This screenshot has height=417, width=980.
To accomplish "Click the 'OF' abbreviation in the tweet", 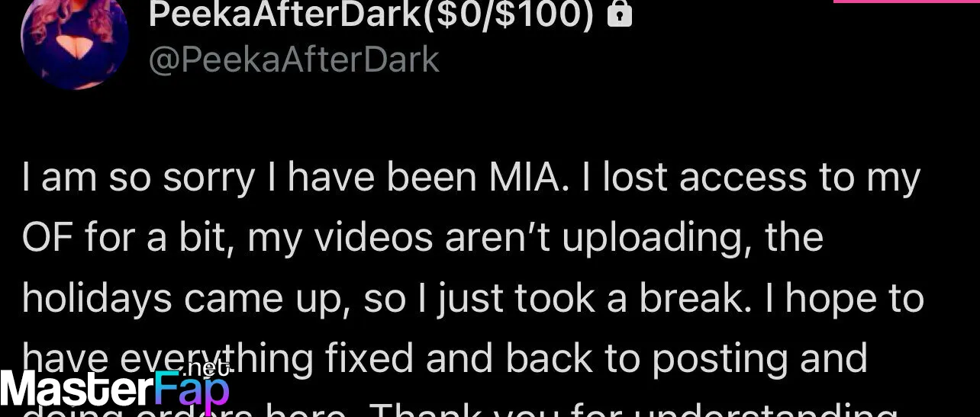I will [x=48, y=238].
